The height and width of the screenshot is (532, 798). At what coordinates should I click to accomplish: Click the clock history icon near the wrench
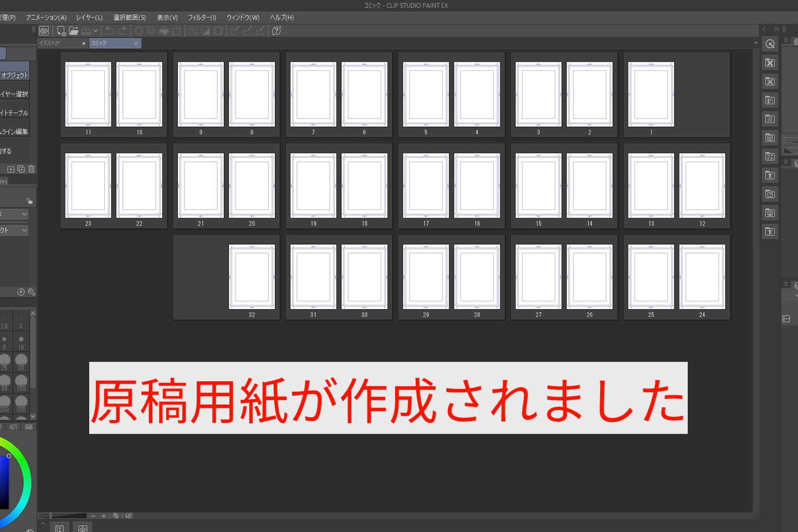pyautogui.click(x=21, y=292)
